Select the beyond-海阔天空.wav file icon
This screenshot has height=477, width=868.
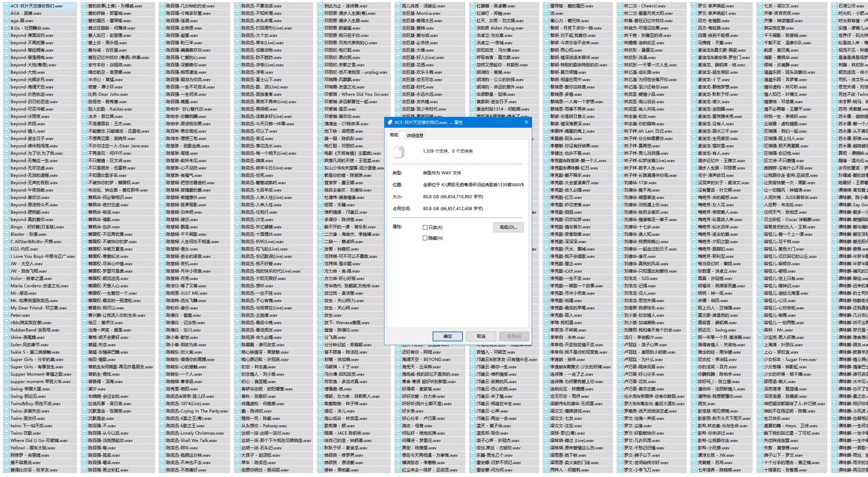pyautogui.click(x=7, y=87)
